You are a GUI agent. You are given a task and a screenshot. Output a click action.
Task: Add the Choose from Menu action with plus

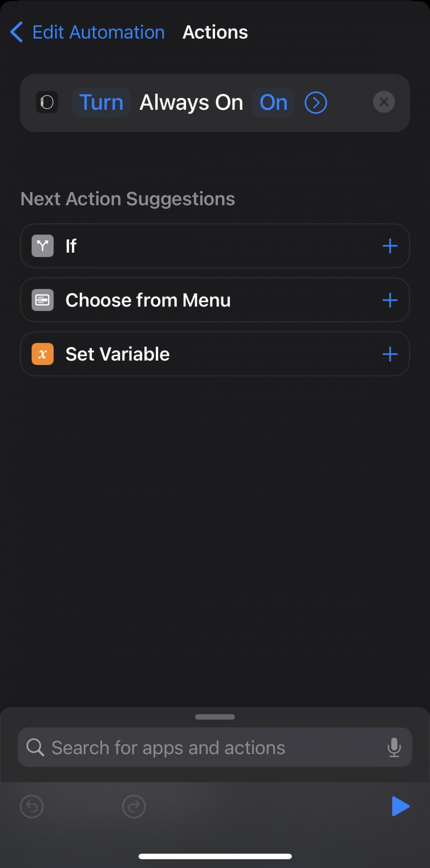(x=390, y=300)
